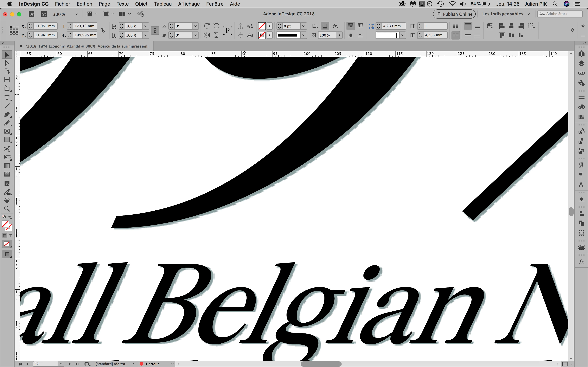Select the Hand tool
This screenshot has width=588, height=367.
click(x=7, y=200)
